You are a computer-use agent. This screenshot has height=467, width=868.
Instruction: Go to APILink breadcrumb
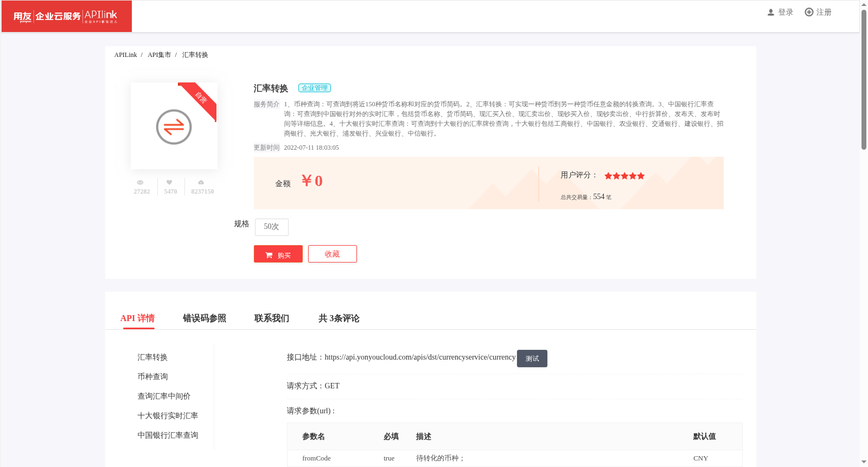pyautogui.click(x=125, y=55)
